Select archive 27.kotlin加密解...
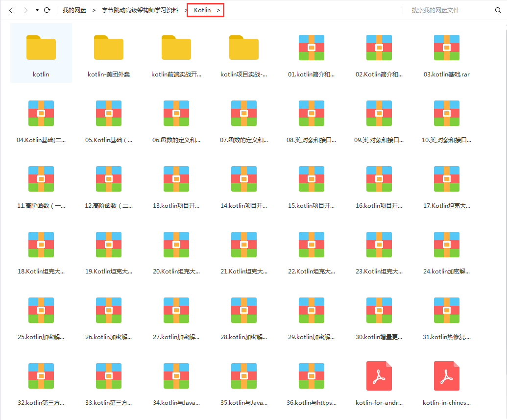The image size is (507, 420). (x=176, y=316)
